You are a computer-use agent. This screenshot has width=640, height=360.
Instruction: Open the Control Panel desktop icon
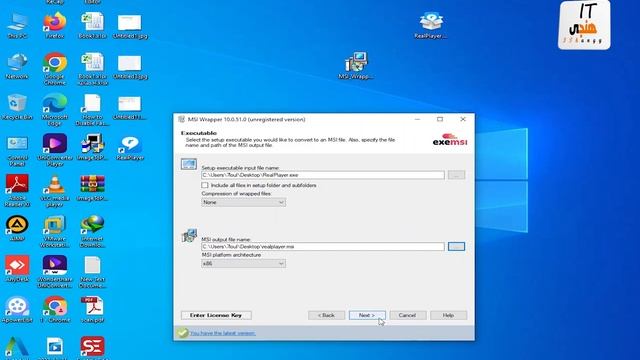[17, 149]
